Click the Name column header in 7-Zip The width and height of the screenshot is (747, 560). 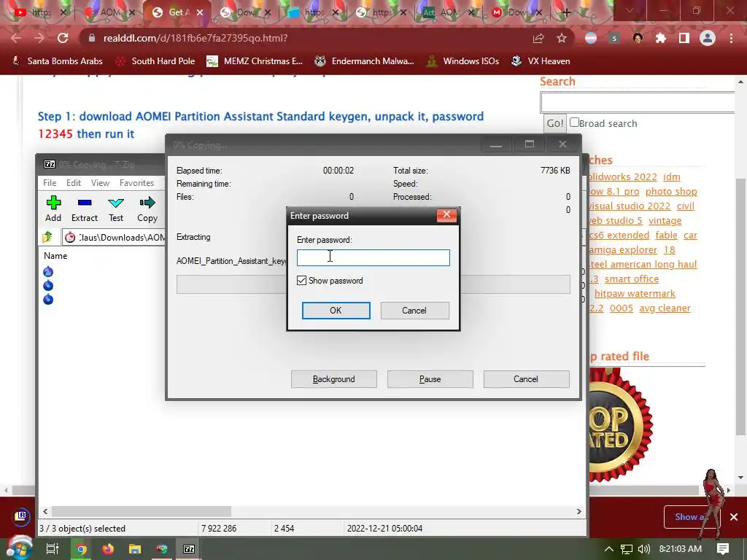point(55,256)
